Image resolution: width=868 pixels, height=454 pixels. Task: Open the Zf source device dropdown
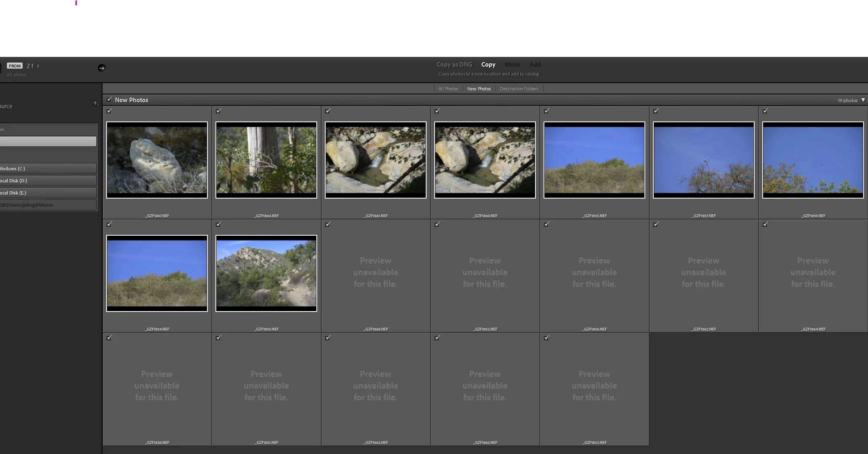[x=33, y=66]
